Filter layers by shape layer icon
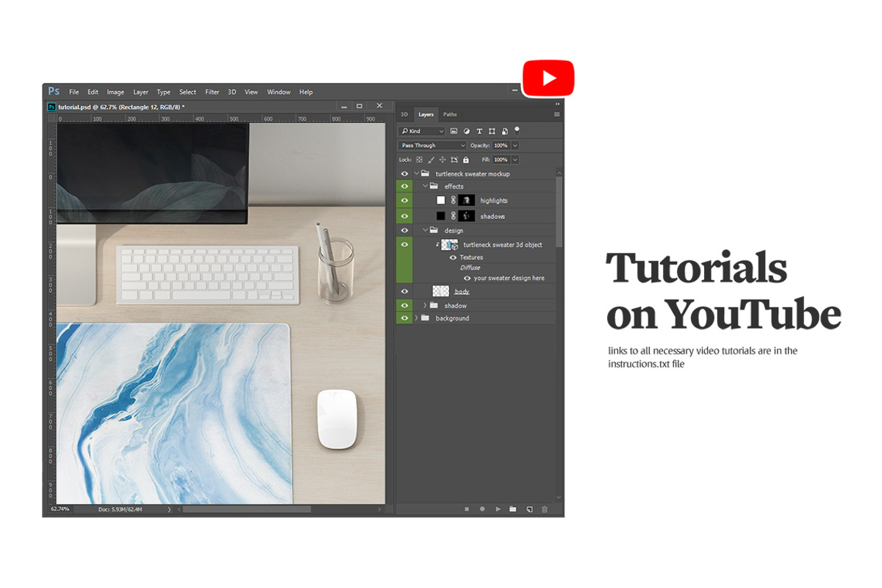This screenshot has height=588, width=882. 492,131
